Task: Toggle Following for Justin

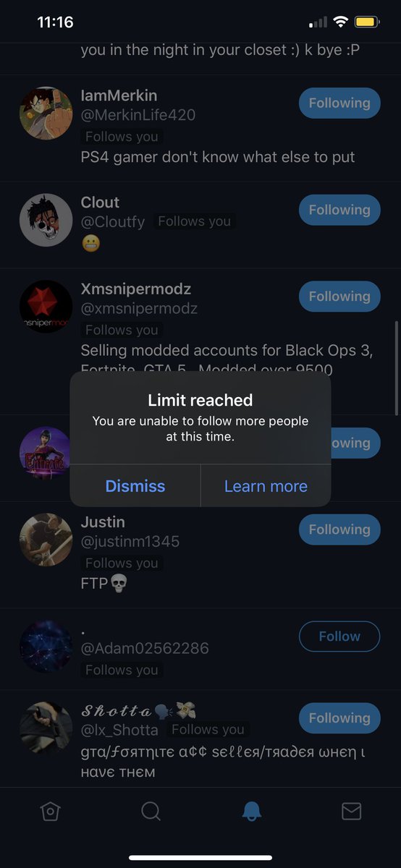Action: [339, 529]
